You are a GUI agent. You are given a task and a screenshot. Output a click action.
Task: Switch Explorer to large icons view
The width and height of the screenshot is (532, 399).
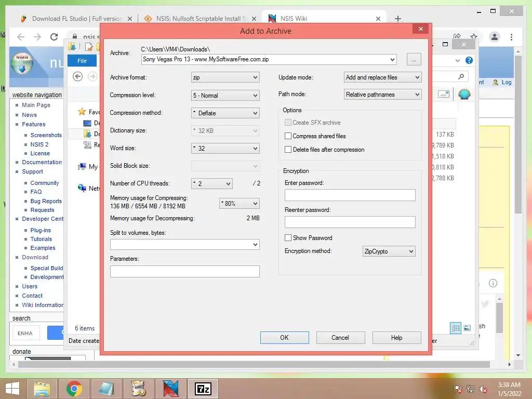467,328
